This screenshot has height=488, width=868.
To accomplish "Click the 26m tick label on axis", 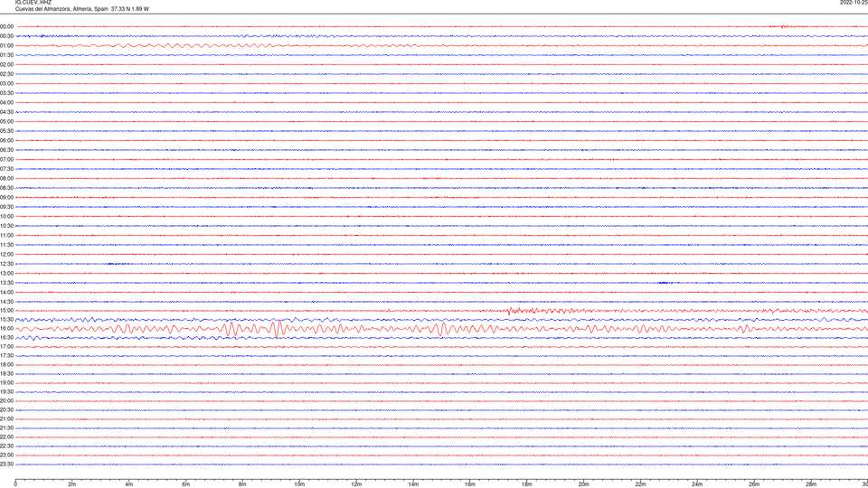I will click(x=754, y=484).
